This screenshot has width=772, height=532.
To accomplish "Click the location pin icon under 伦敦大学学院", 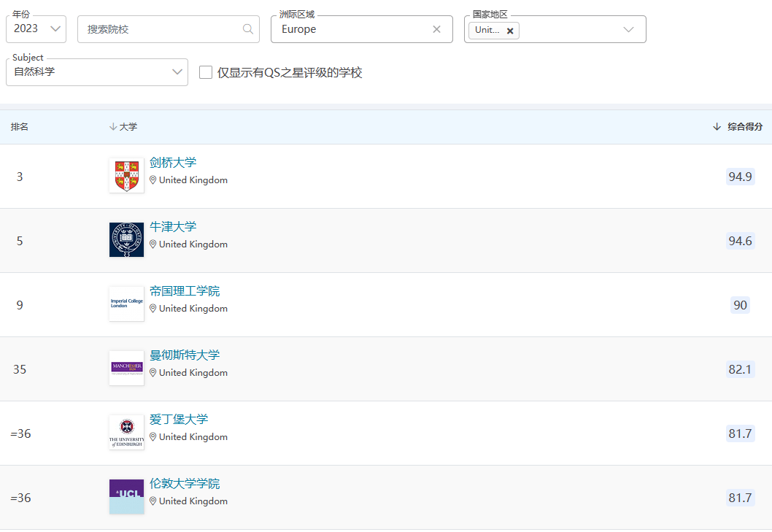I will [x=153, y=501].
